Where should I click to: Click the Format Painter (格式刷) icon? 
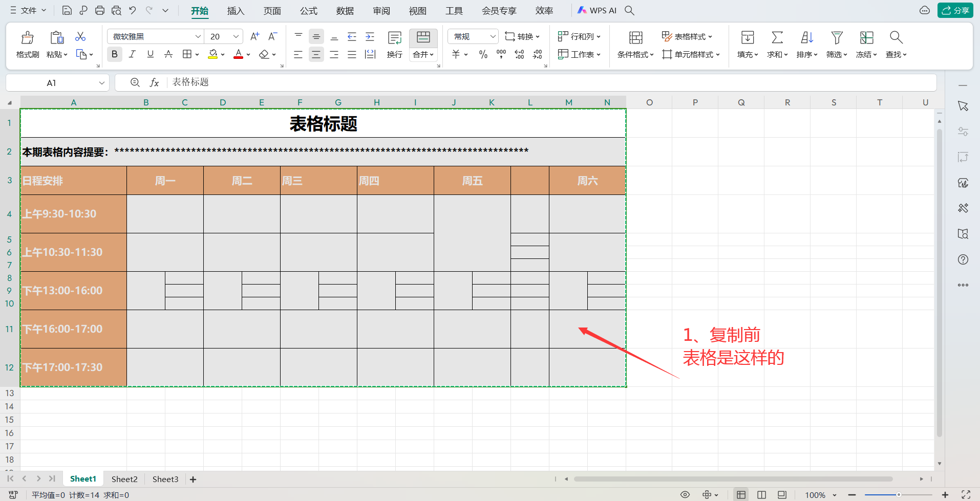(27, 37)
